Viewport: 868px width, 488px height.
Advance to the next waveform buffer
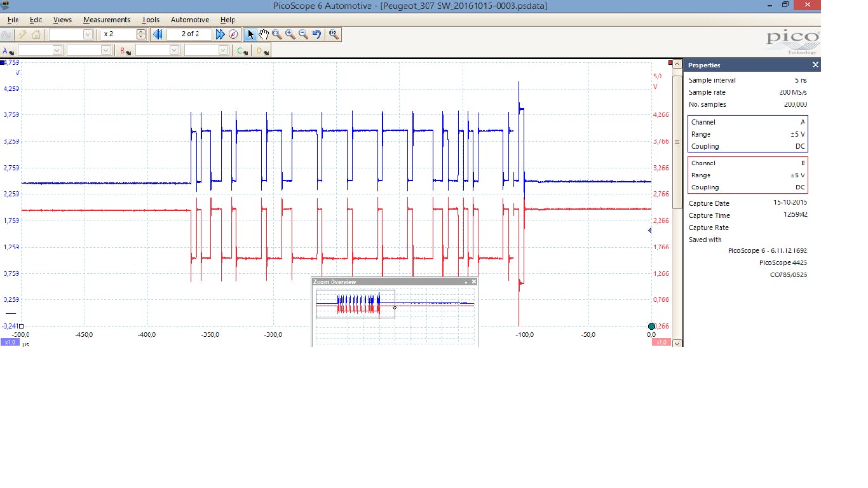(x=220, y=34)
